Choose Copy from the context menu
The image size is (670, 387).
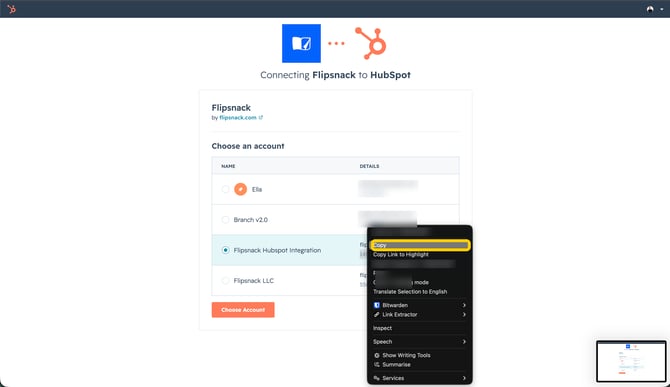coord(420,245)
